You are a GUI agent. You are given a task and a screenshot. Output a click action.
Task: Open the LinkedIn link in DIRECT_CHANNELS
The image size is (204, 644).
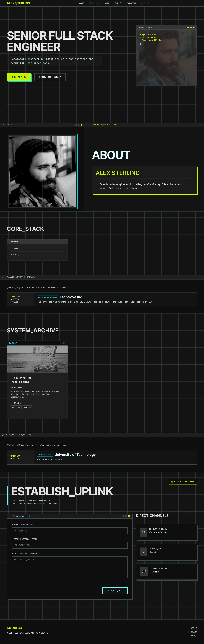click(x=155, y=572)
